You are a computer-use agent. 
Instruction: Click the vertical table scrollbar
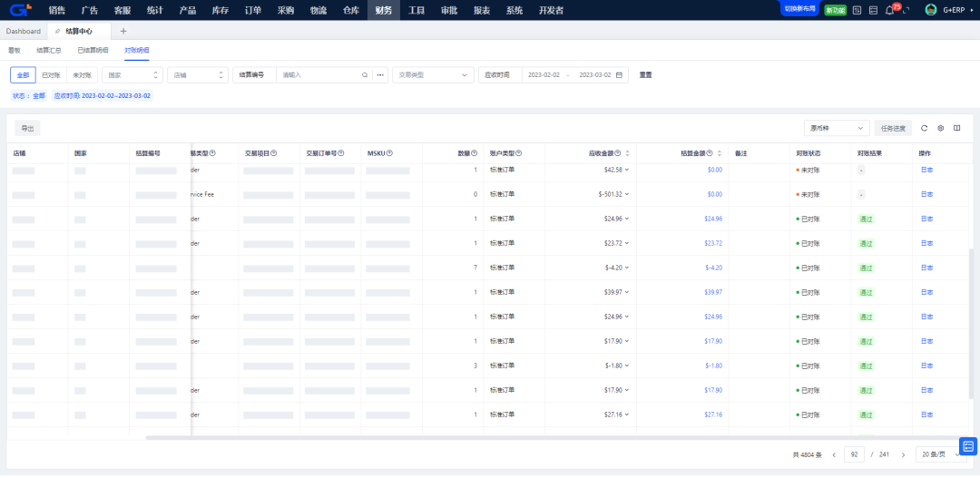point(971,323)
